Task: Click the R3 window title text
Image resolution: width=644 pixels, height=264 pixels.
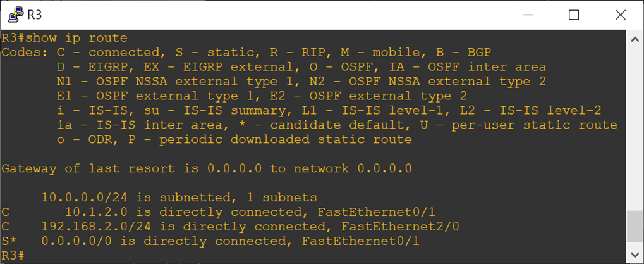Action: tap(35, 15)
